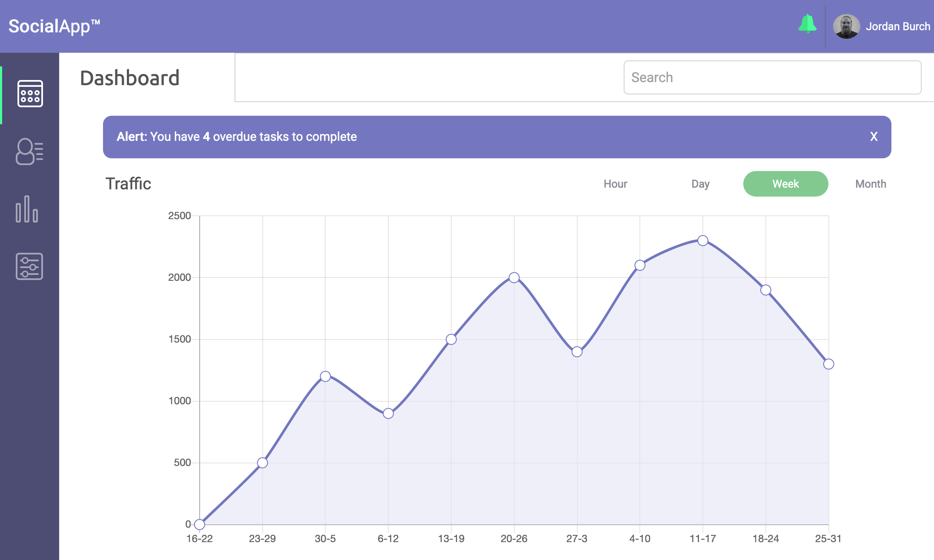Click the Traffic section title
This screenshot has width=934, height=560.
click(129, 183)
